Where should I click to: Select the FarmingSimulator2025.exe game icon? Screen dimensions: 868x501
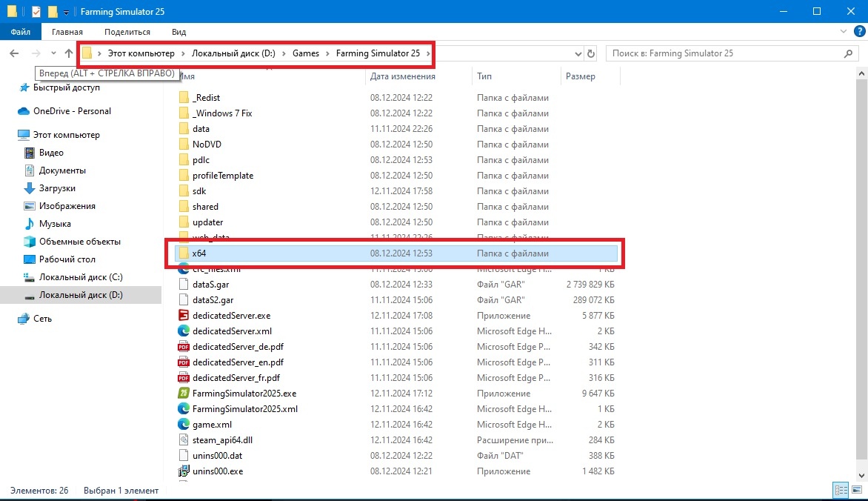tap(184, 393)
